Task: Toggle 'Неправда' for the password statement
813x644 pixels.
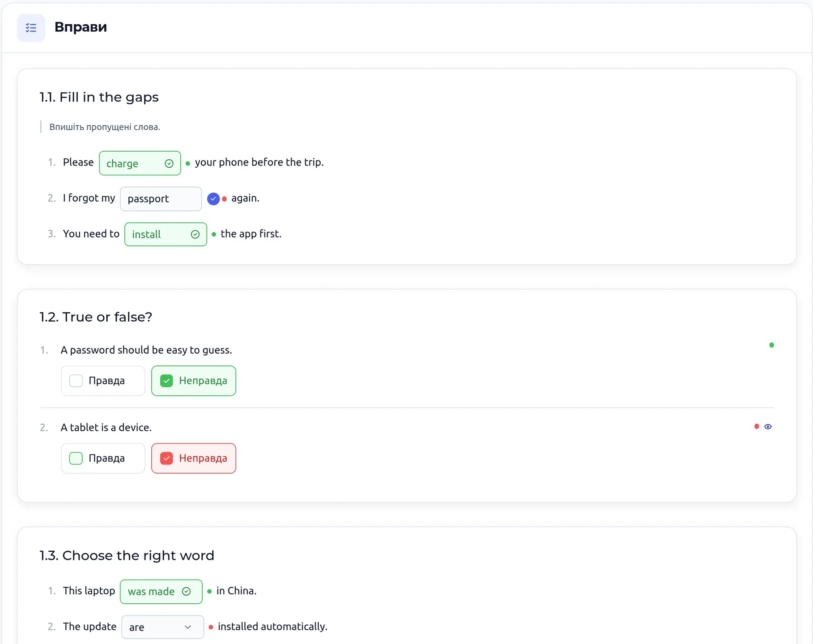Action: (x=194, y=381)
